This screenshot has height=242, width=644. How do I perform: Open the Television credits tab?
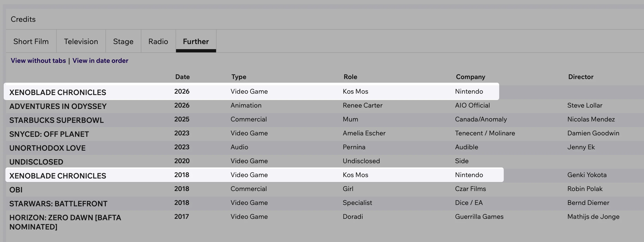tap(81, 41)
